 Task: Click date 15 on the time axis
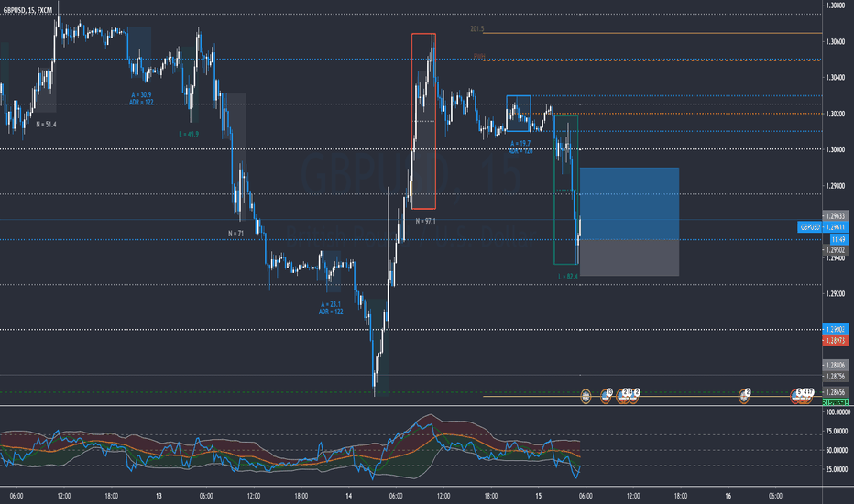(538, 496)
